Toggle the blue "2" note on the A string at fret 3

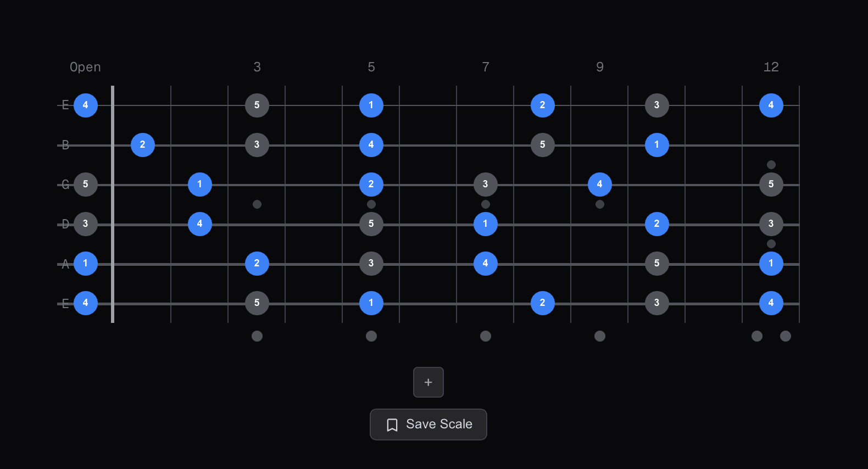point(257,263)
